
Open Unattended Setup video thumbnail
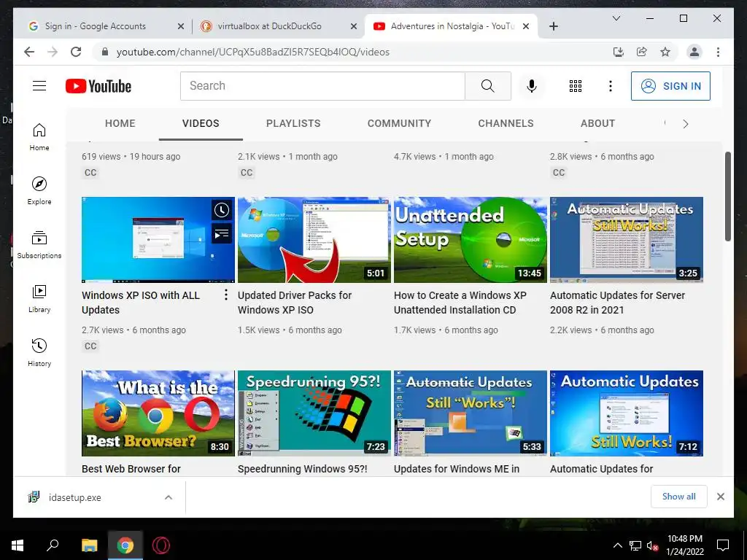[471, 239]
